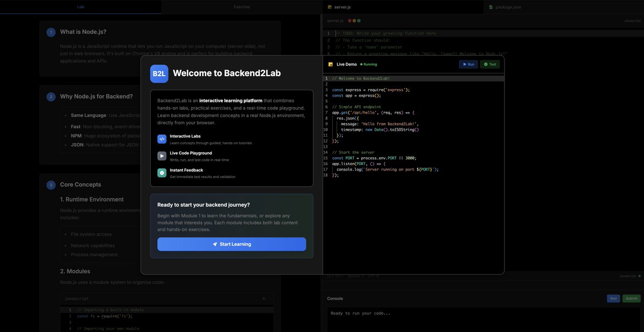
Task: Click the 'Why Node.js for Backend?' heading
Action: click(97, 97)
